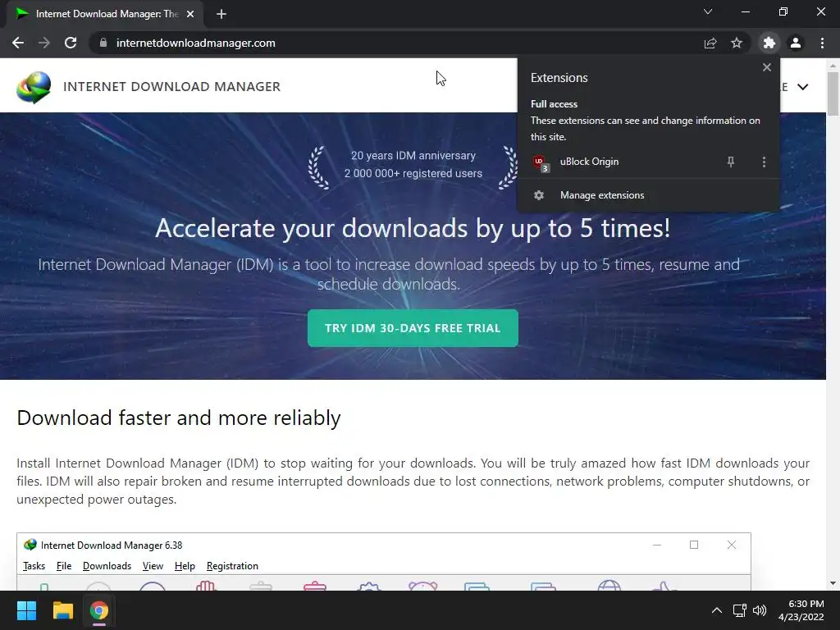
Task: Close the Internet Download Manager tab
Action: tap(189, 14)
